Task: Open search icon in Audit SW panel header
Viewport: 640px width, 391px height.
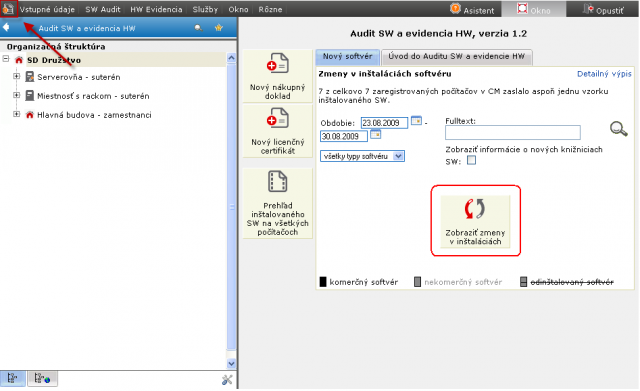Action: click(198, 28)
